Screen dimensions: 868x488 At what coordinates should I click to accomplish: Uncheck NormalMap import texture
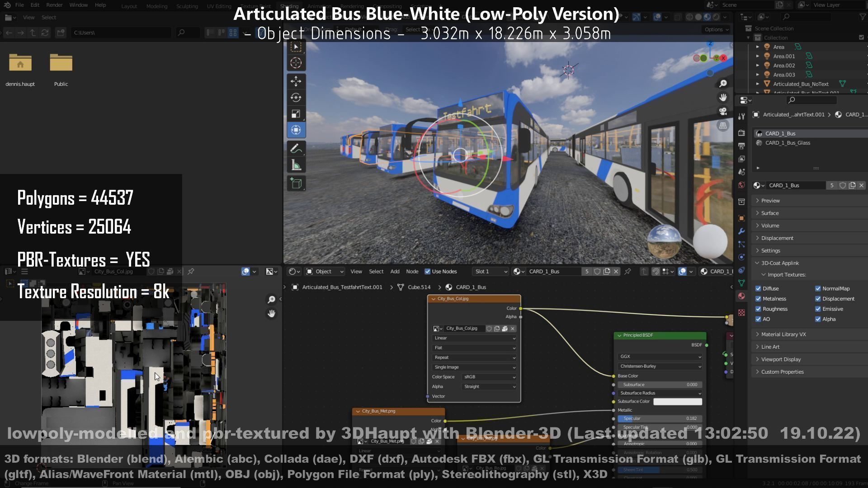(x=818, y=288)
